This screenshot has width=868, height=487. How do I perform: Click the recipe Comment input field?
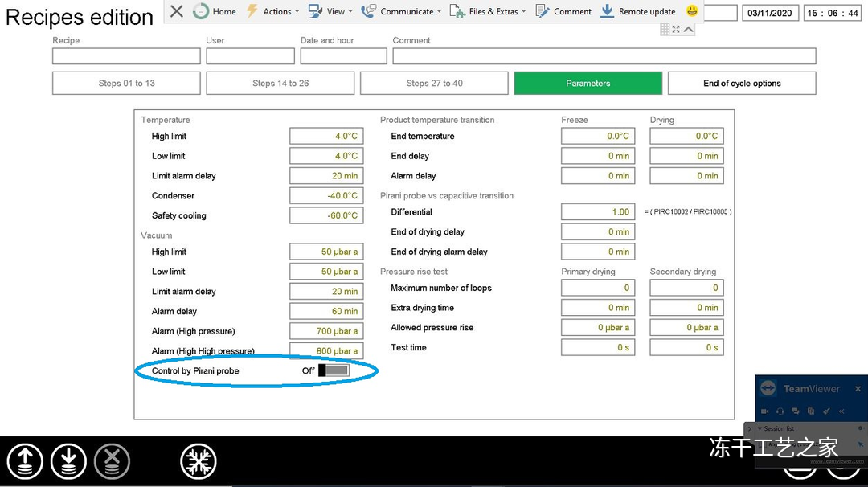click(x=604, y=56)
